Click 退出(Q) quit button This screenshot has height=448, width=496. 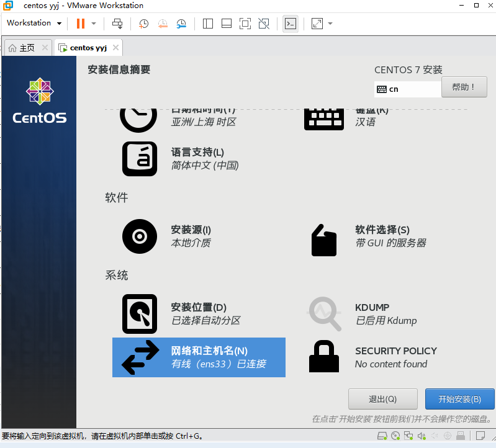pyautogui.click(x=383, y=399)
